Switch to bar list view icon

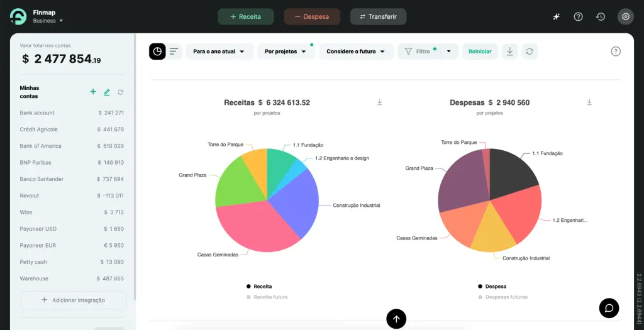point(174,52)
